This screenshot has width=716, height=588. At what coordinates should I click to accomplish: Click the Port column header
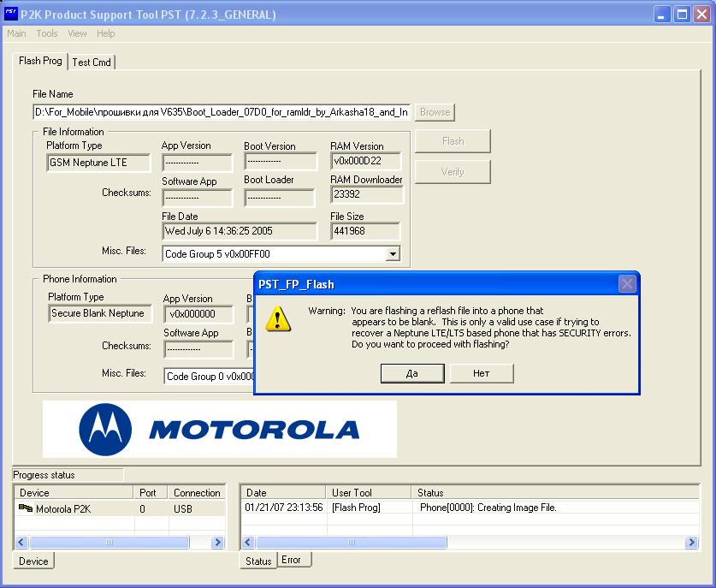(151, 492)
